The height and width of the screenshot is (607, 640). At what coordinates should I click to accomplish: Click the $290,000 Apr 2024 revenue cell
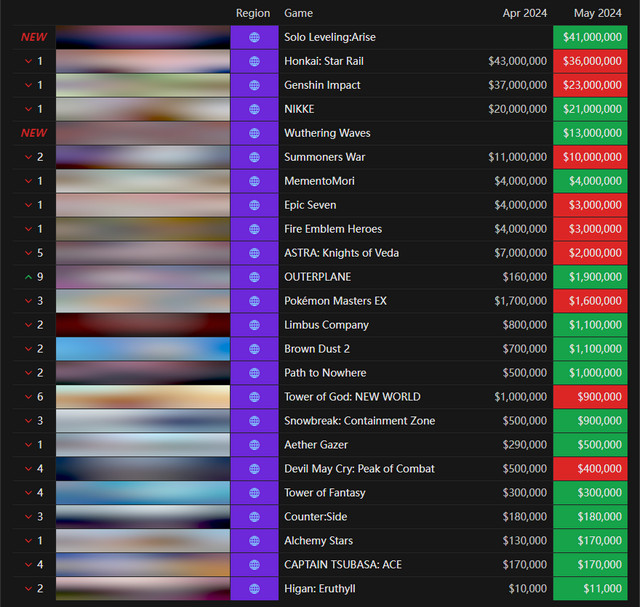(x=524, y=445)
